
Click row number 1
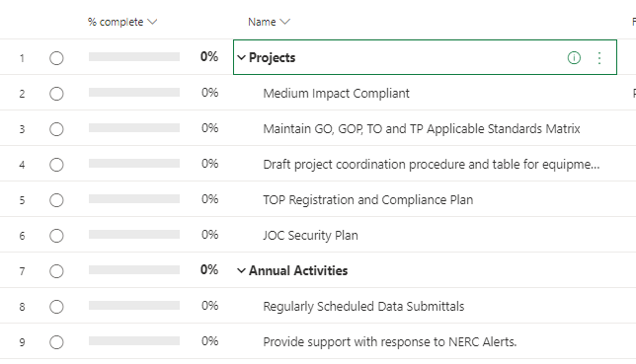click(x=22, y=58)
